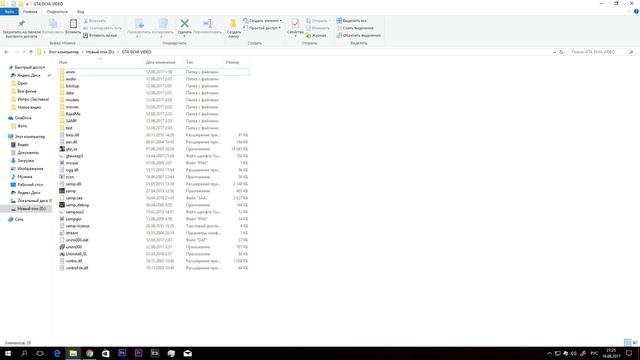
Task: Click the taskbar search magnifier icon
Action: pyautogui.click(x=24, y=353)
